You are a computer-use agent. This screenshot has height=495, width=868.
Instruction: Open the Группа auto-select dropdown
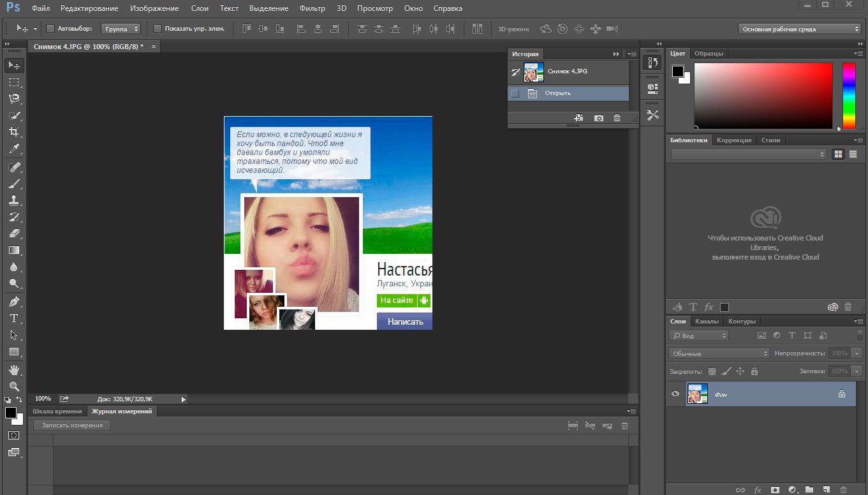click(x=121, y=29)
